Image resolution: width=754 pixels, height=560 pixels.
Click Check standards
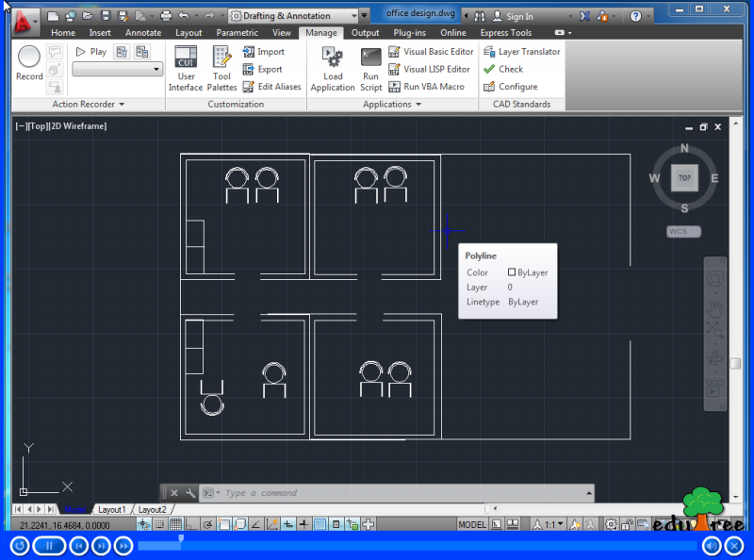pyautogui.click(x=503, y=69)
